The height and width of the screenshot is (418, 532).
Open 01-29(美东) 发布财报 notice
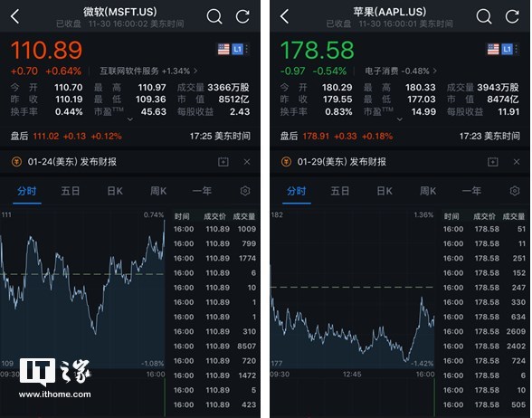tap(342, 162)
